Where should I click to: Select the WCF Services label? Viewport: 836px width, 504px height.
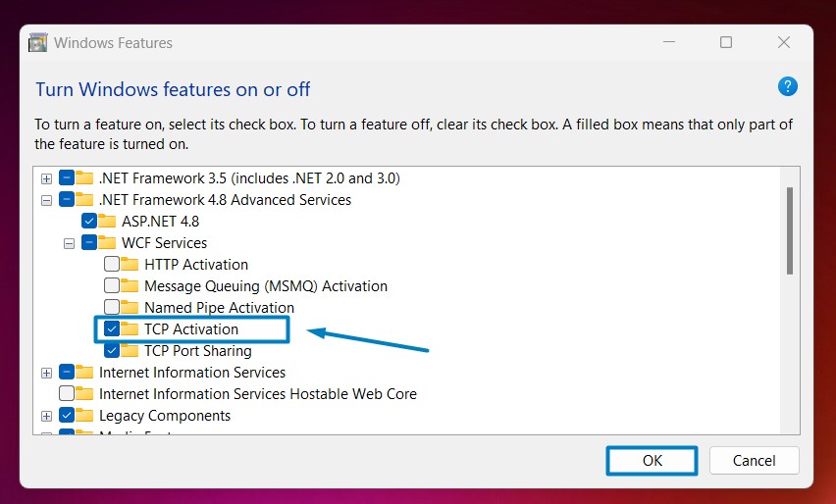tap(164, 243)
